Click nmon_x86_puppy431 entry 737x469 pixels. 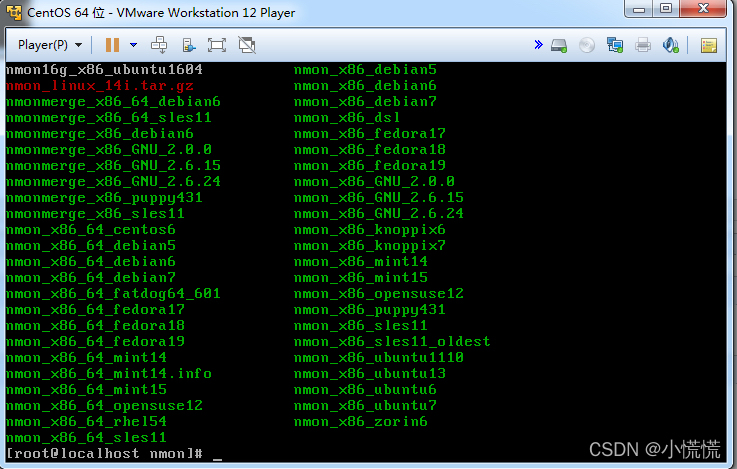click(369, 310)
